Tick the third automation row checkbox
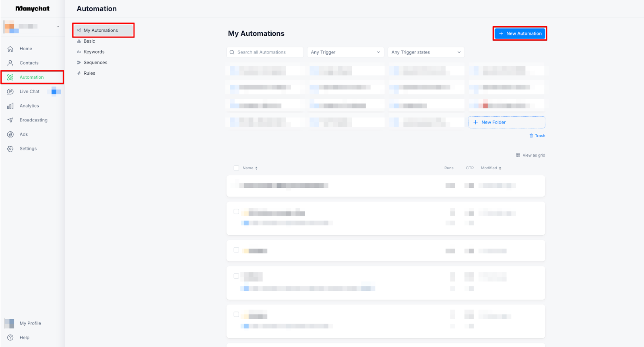Viewport: 644px width, 347px height. coord(236,250)
